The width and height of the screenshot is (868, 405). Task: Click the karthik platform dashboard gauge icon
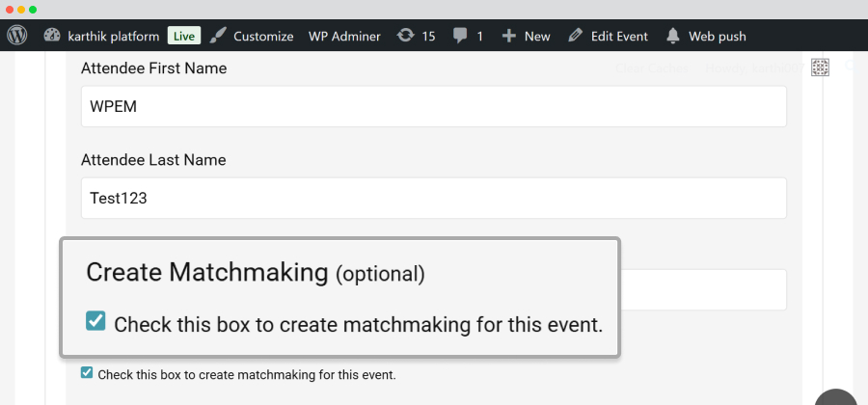click(x=52, y=36)
